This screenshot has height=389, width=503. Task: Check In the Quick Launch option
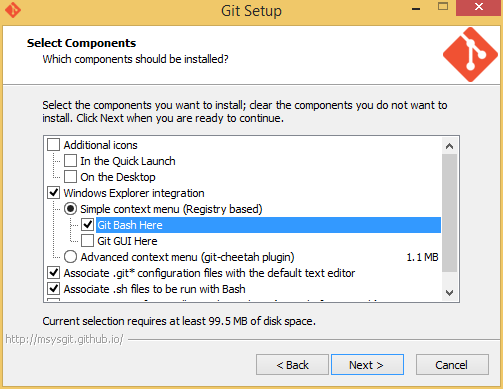70,161
